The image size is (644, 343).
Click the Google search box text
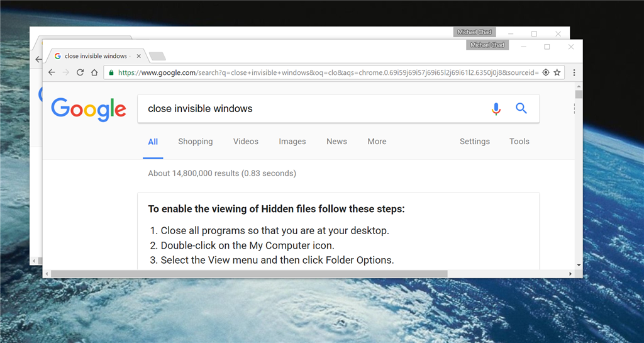(x=200, y=108)
